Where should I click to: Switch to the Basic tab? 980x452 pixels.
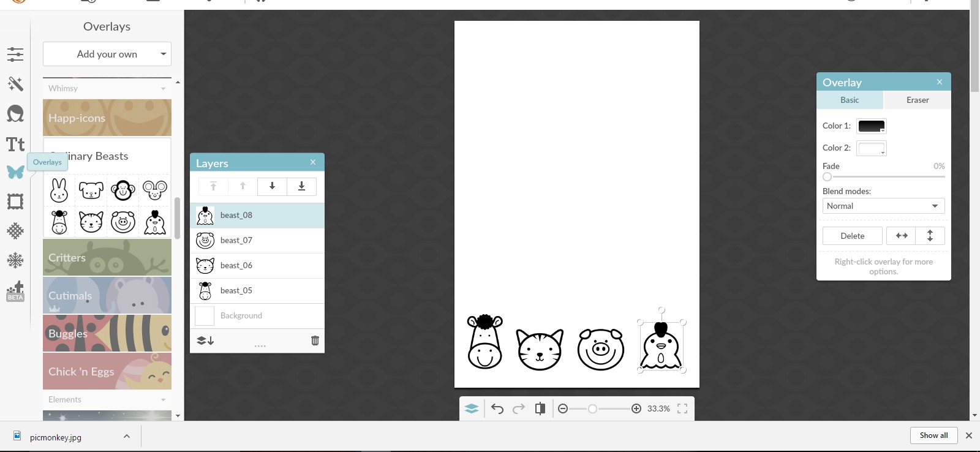[x=850, y=100]
